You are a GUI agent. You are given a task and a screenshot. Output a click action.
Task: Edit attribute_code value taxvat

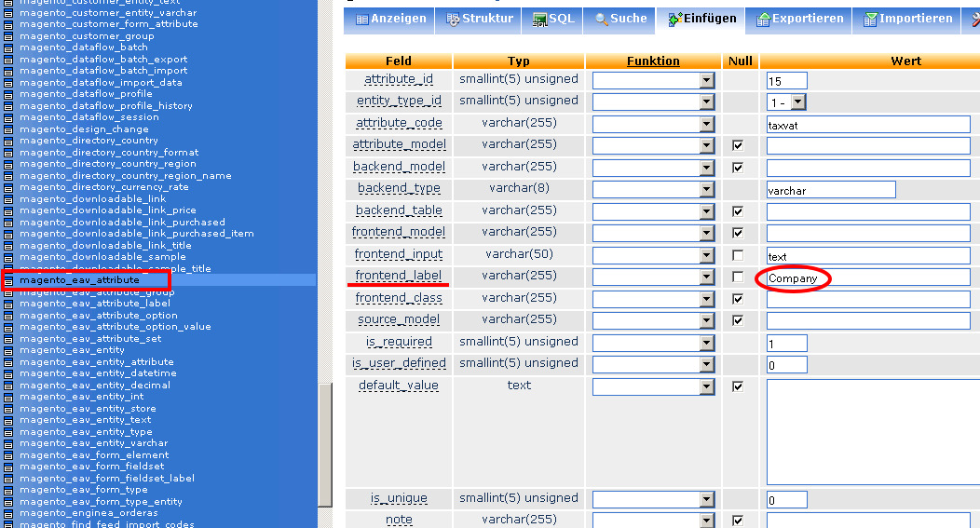(x=868, y=125)
